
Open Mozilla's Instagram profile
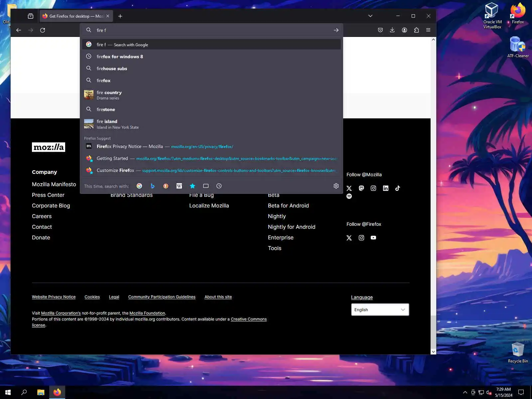[373, 188]
